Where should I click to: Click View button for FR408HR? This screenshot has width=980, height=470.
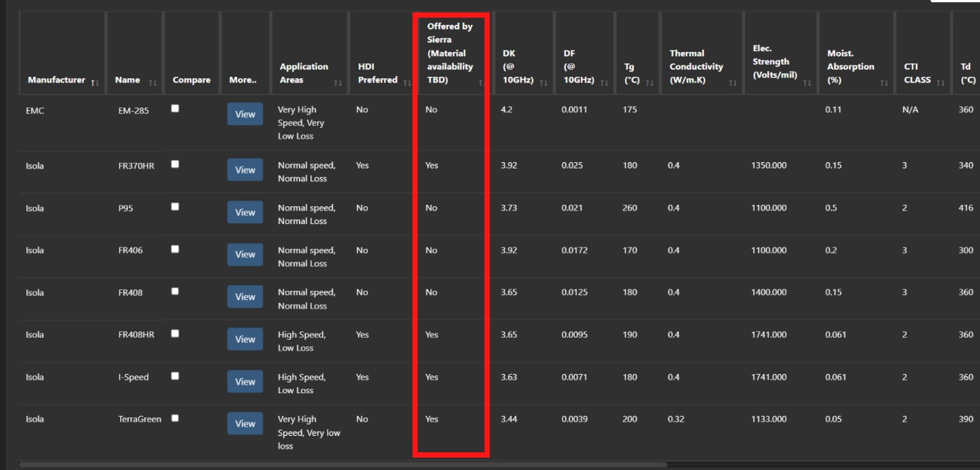click(245, 338)
